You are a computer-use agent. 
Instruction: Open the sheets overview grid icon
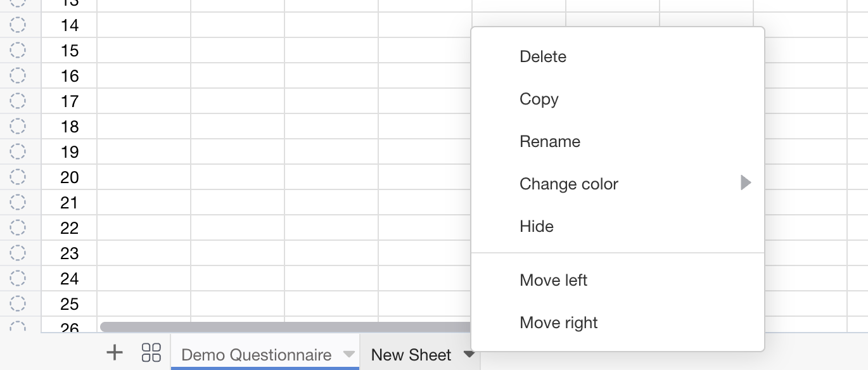coord(151,352)
